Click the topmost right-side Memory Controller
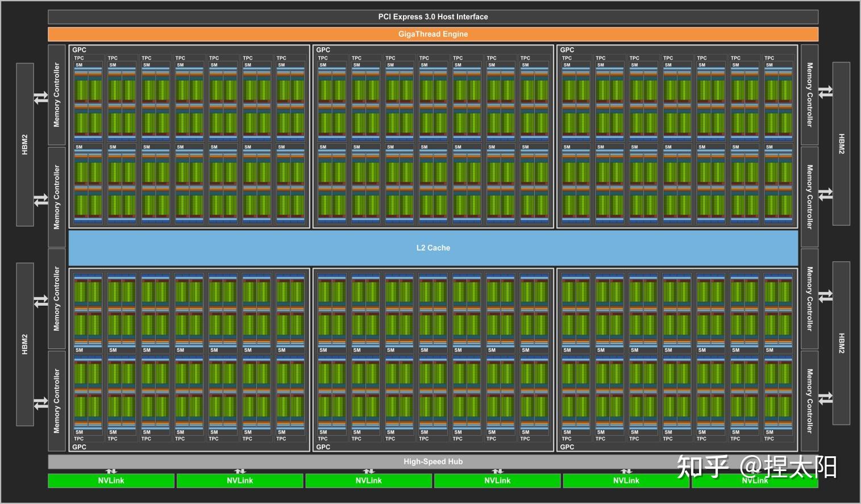 tap(810, 95)
